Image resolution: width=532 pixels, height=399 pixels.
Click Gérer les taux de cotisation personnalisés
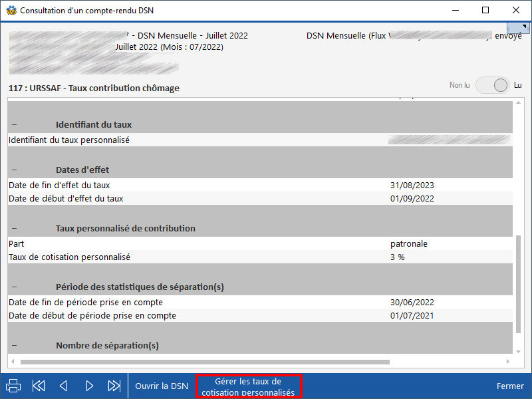pos(248,386)
